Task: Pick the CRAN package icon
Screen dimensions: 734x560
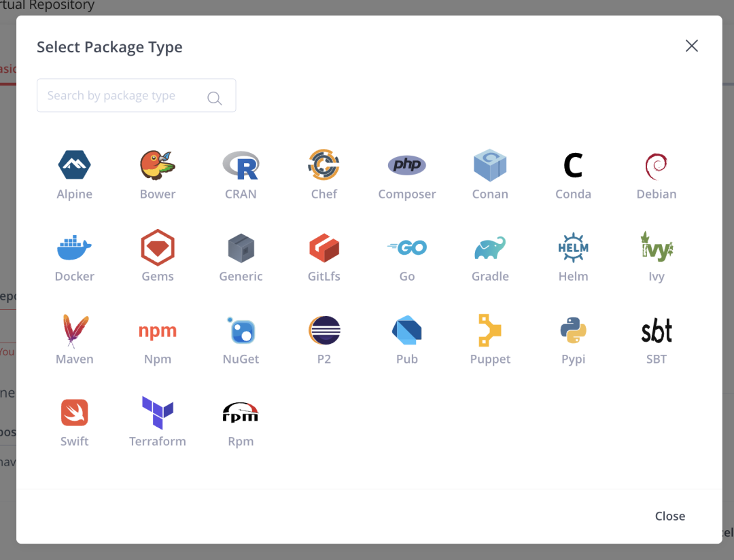Action: point(241,165)
